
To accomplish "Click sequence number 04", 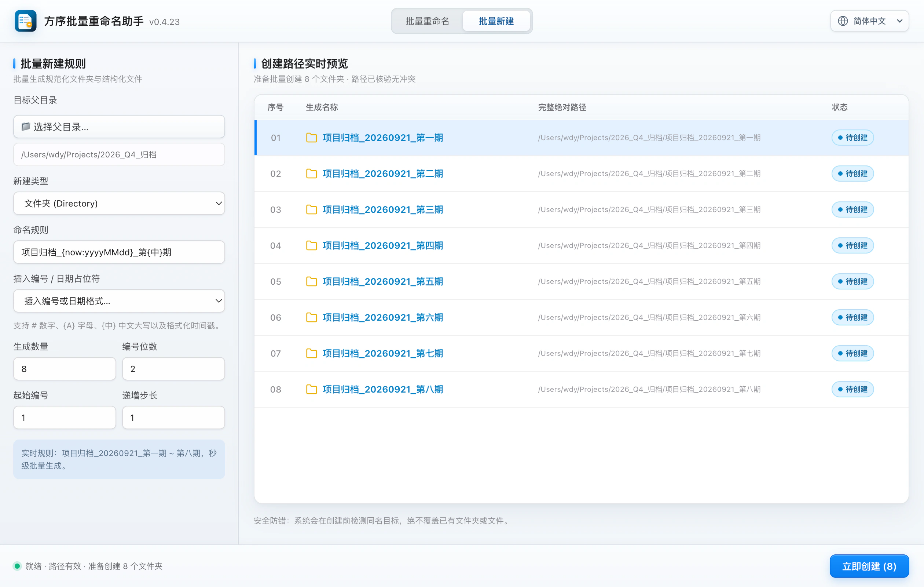I will click(275, 246).
